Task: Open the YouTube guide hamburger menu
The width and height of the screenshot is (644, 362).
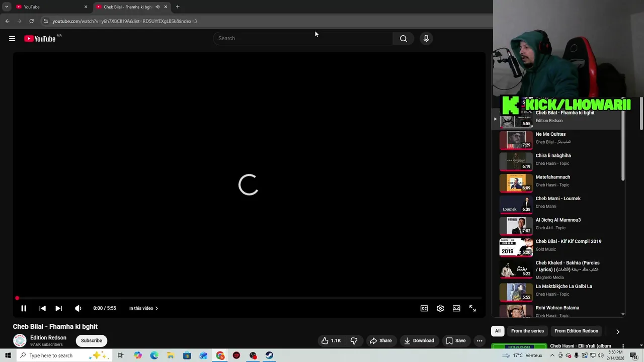Action: [x=12, y=39]
